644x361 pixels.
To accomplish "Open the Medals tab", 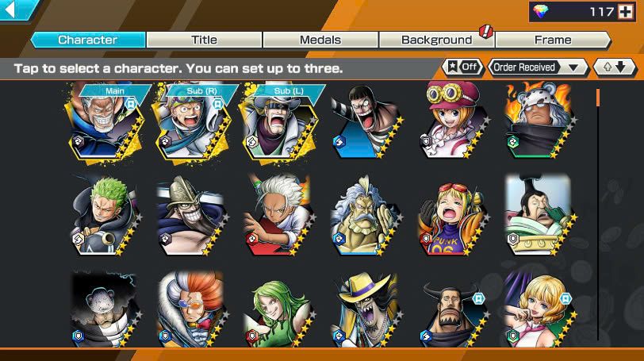I will (320, 40).
